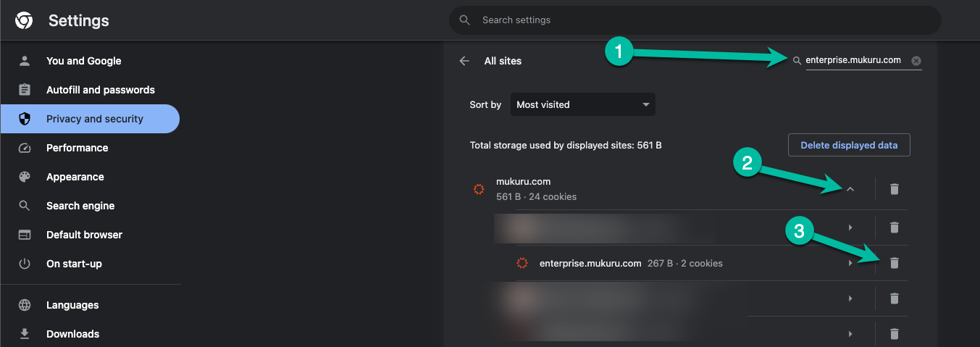Delete enterprise.mukuru.com site data
This screenshot has width=980, height=347.
click(894, 263)
